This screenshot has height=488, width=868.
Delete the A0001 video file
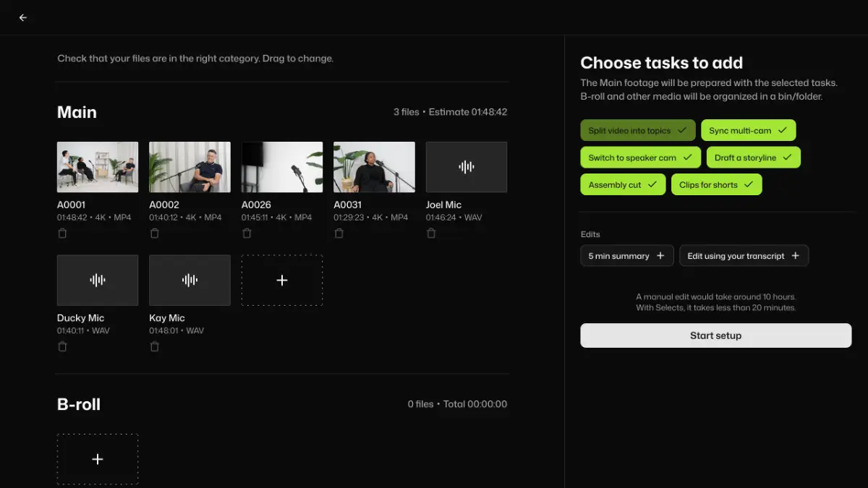(62, 234)
